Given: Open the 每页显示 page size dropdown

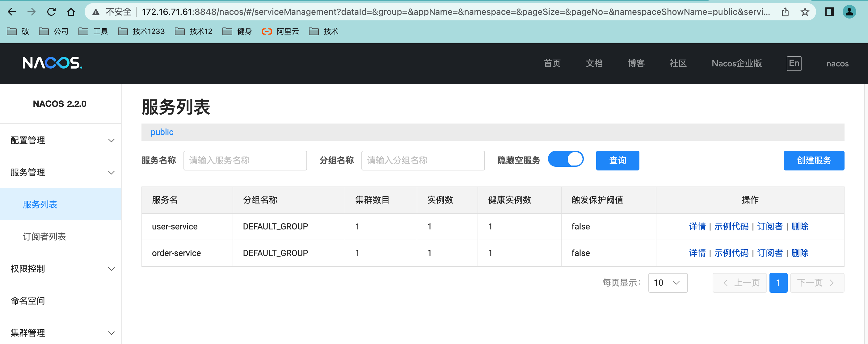Looking at the screenshot, I should click(668, 282).
